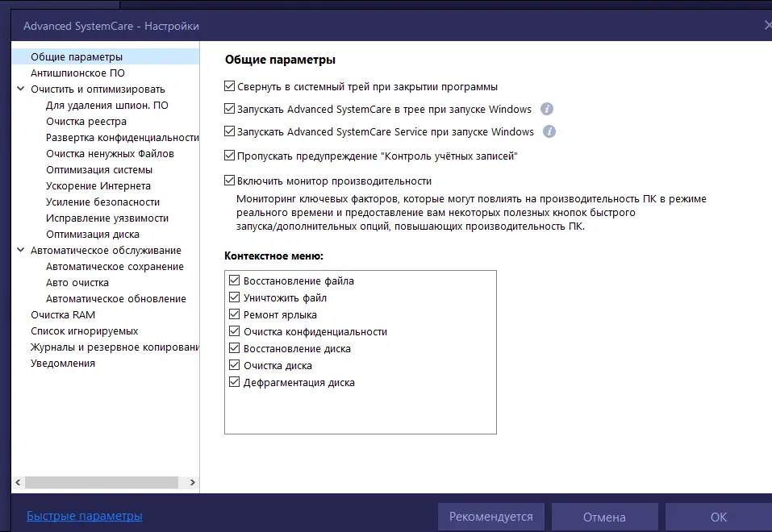Screen dimensions: 772x532
Task: Select "Очистка ненужных Файлов" item
Action: 110,153
